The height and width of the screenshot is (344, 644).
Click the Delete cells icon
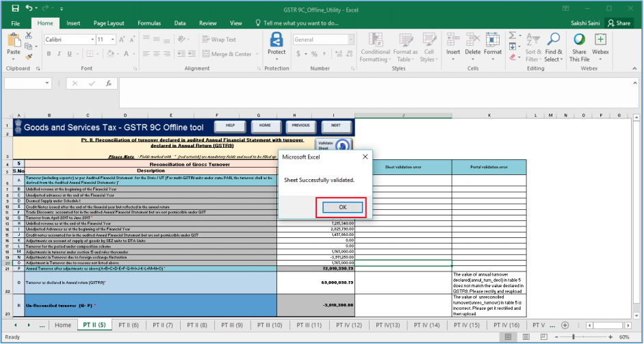(473, 40)
